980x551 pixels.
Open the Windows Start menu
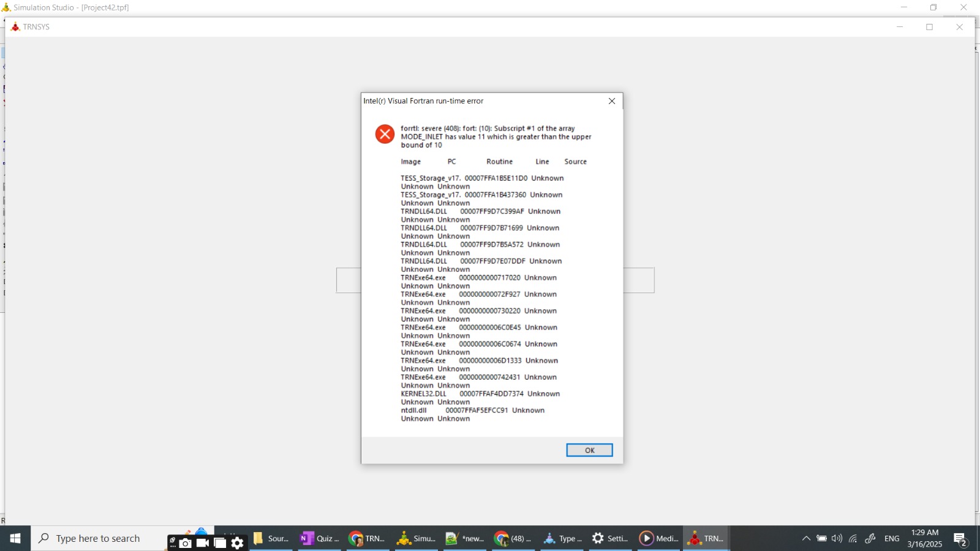point(15,538)
